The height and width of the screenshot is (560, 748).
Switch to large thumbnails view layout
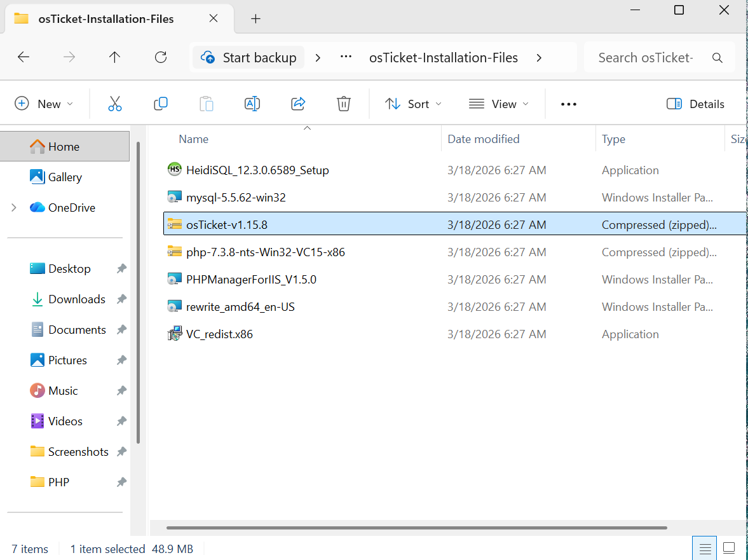[729, 549]
